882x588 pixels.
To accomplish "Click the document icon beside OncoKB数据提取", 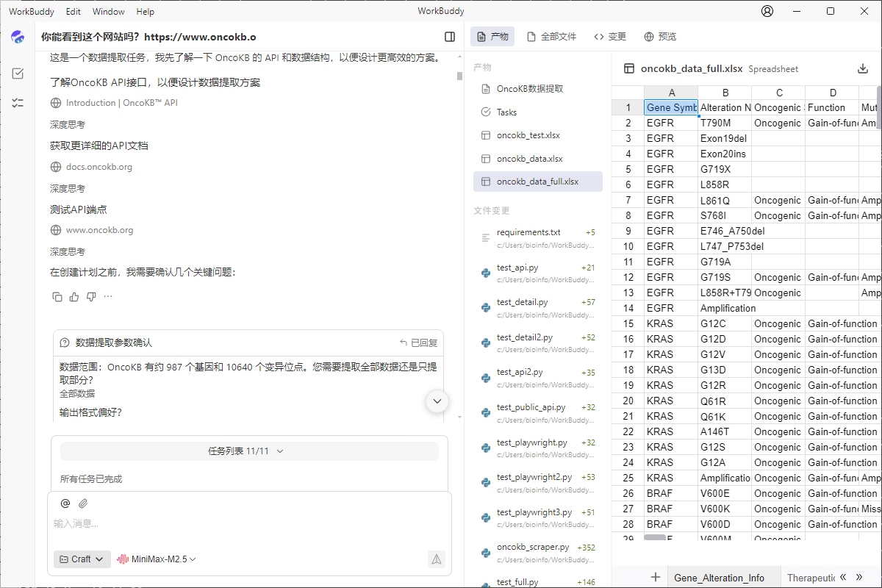I will click(x=485, y=89).
